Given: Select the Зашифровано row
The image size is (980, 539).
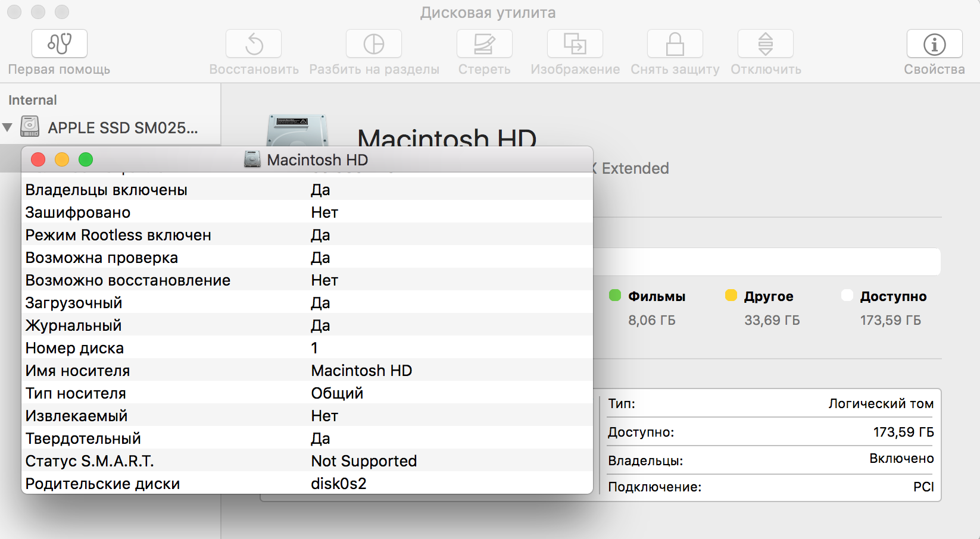Looking at the screenshot, I should [x=307, y=212].
